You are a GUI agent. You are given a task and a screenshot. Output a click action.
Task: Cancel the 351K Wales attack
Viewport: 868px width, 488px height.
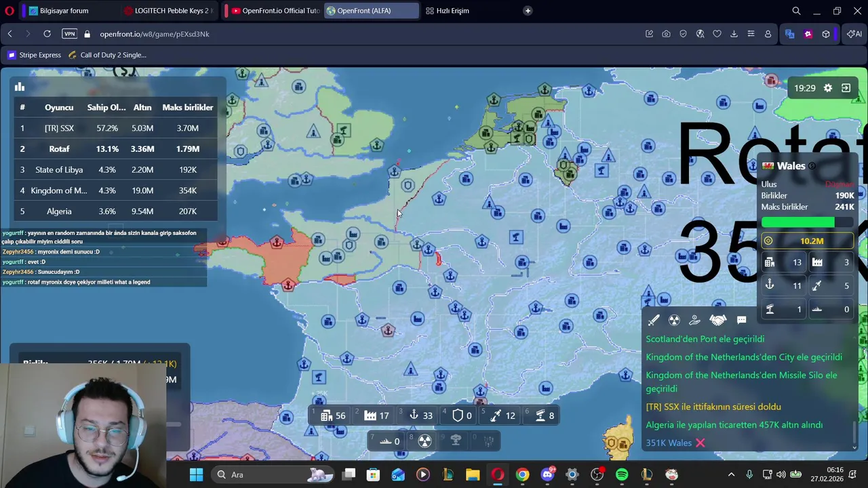(700, 443)
